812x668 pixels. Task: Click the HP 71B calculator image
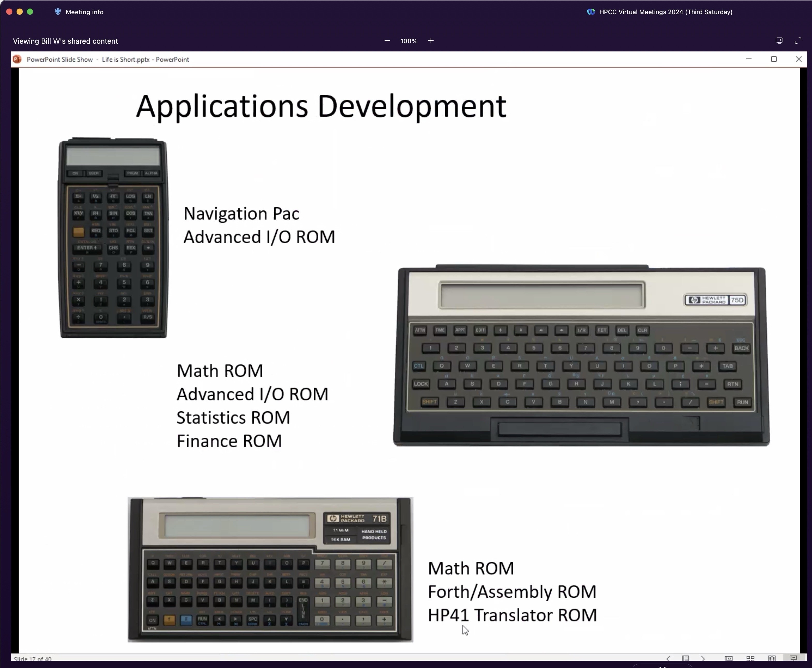(x=270, y=570)
